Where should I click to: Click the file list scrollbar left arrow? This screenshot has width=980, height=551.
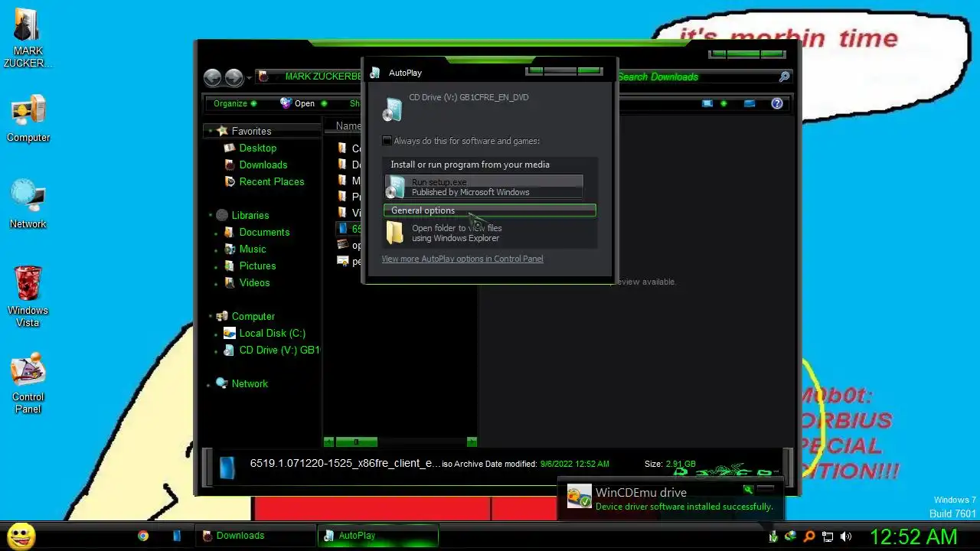(x=328, y=442)
